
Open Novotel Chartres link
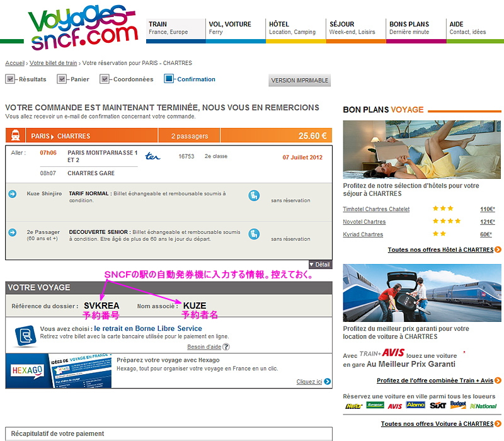364,222
